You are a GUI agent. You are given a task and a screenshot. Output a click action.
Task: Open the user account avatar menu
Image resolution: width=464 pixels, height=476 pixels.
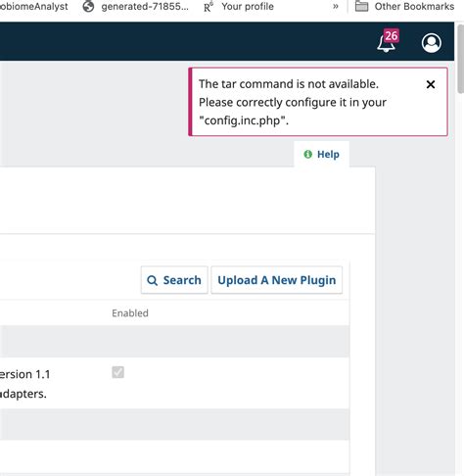[x=432, y=43]
